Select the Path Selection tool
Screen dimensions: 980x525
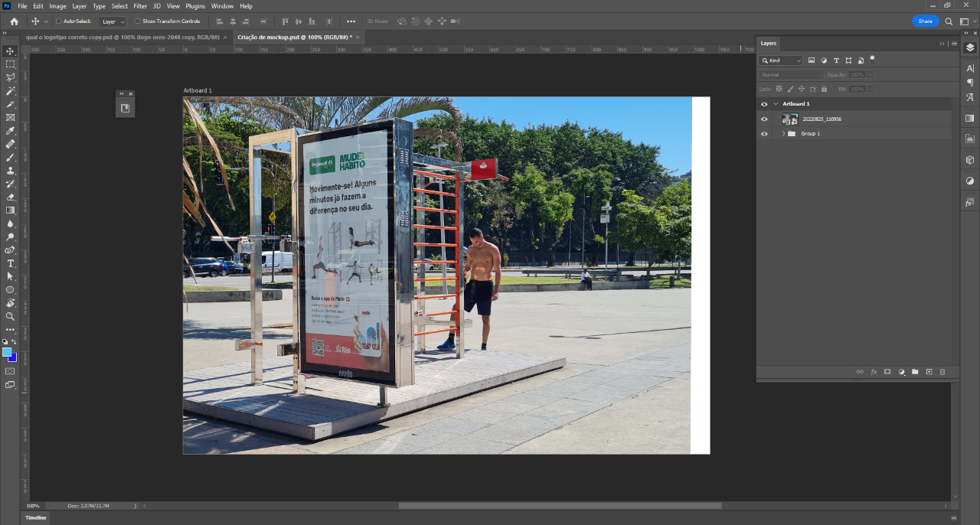(x=10, y=276)
